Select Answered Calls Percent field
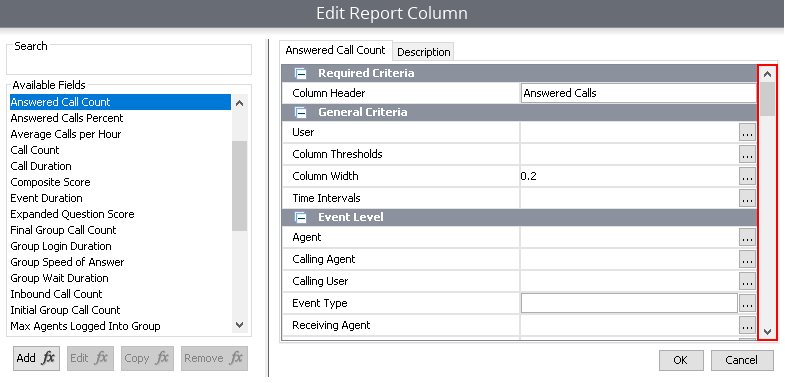 (120, 118)
